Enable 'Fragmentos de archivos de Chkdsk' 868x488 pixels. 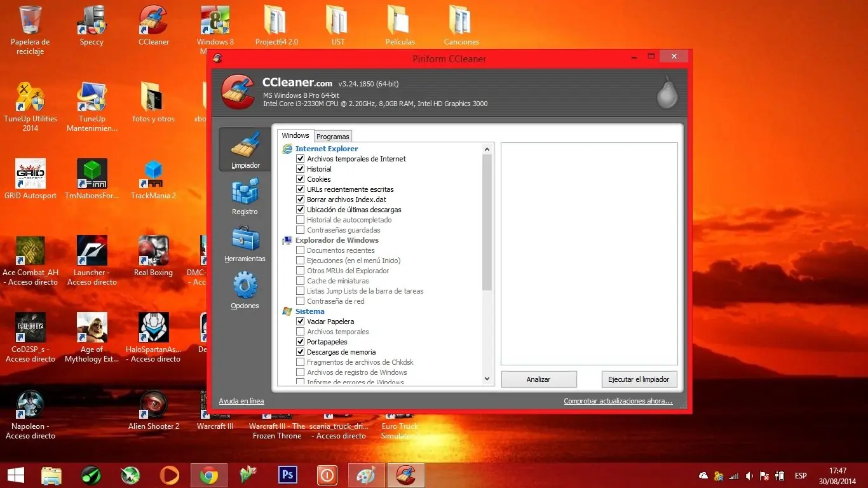[x=301, y=362]
